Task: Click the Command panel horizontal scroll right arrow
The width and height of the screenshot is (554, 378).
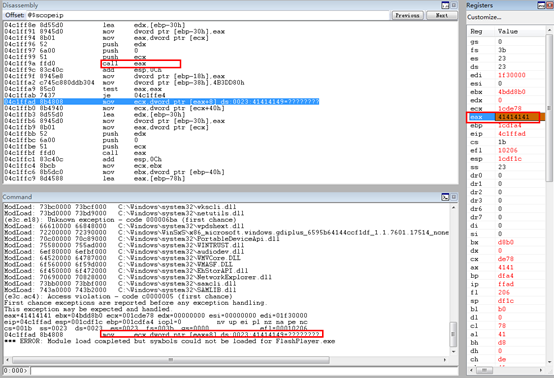Action: 445,360
